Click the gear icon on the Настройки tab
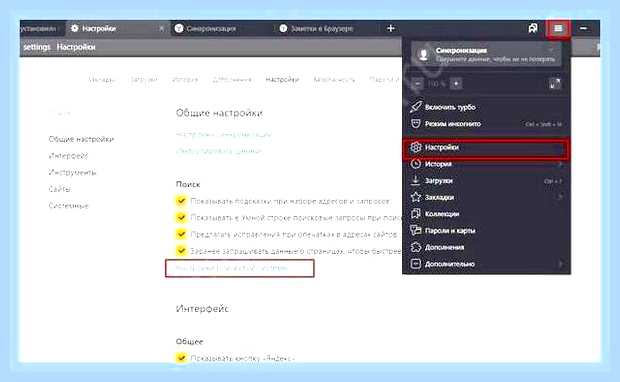620x382 pixels. click(x=74, y=28)
